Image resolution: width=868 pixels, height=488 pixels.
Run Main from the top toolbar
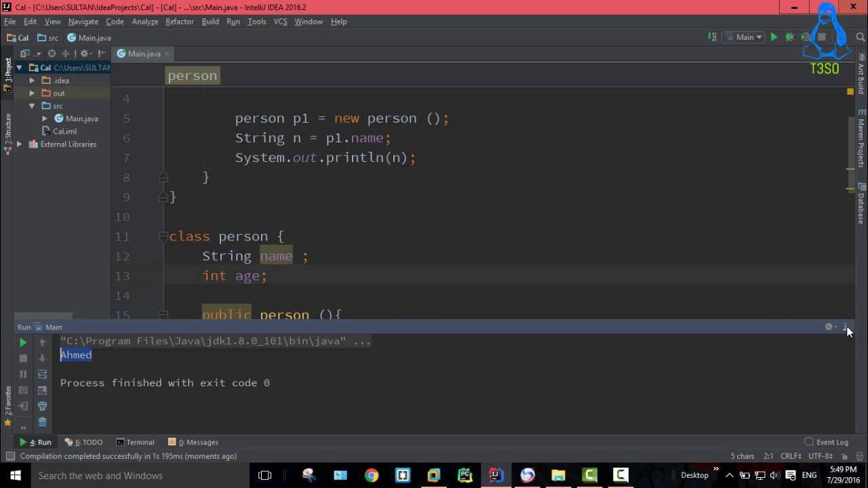(774, 37)
